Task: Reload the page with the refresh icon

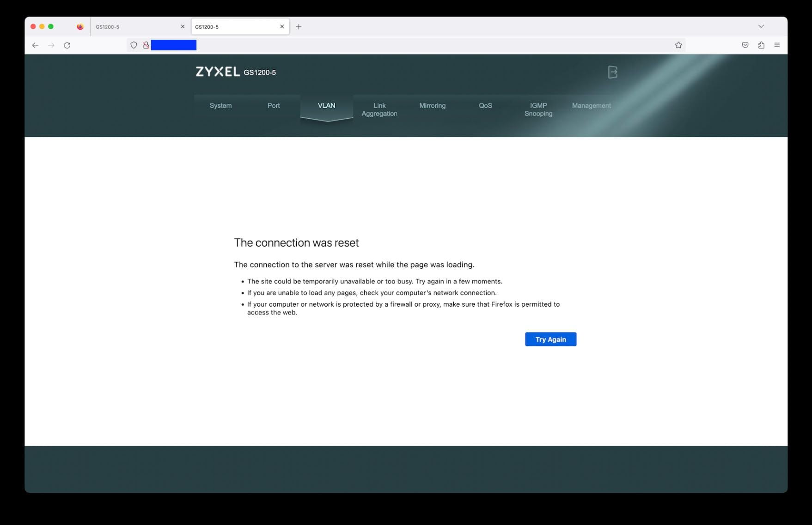Action: (67, 45)
